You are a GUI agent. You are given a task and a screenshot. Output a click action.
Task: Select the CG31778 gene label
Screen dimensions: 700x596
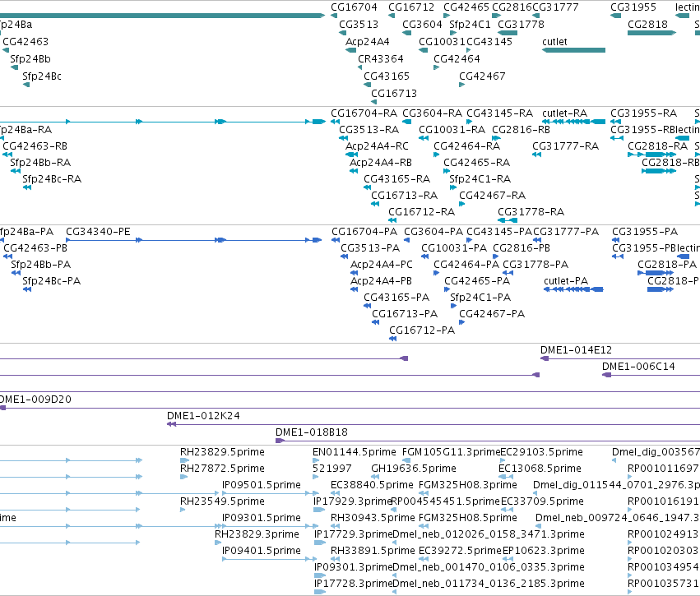tap(521, 24)
